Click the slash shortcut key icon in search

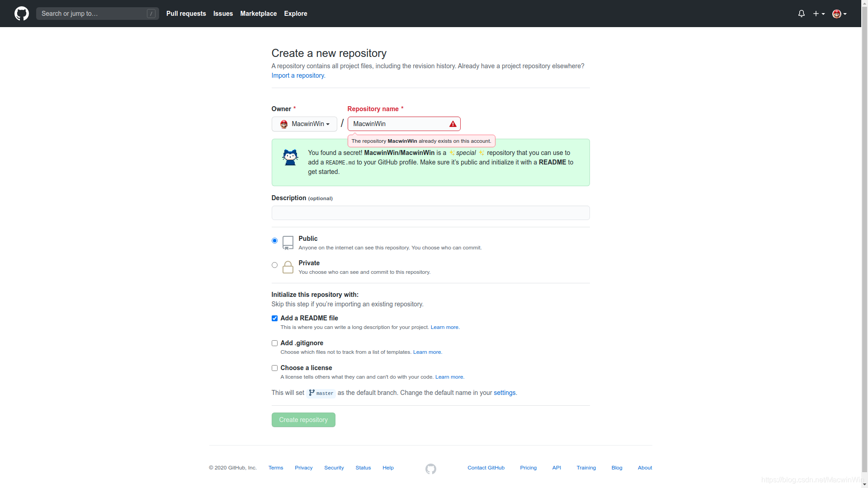pos(151,14)
